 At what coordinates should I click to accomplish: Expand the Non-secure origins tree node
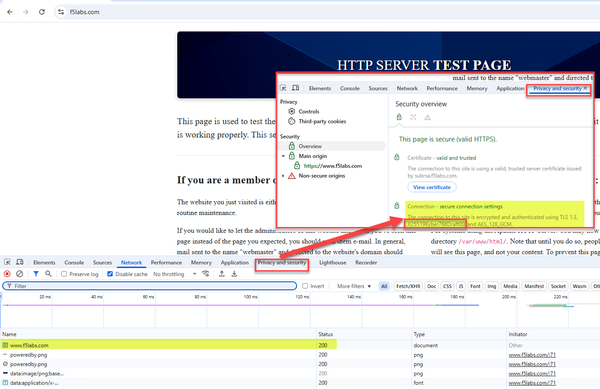pos(283,176)
